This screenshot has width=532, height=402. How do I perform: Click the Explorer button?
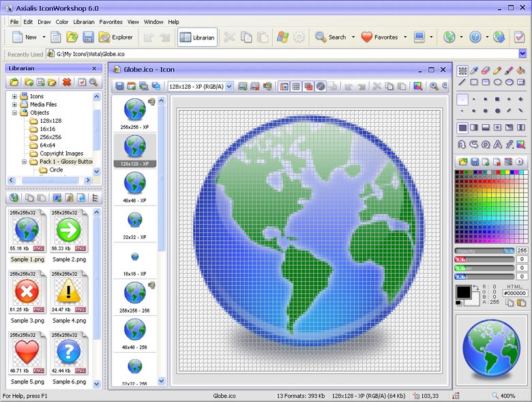(116, 37)
